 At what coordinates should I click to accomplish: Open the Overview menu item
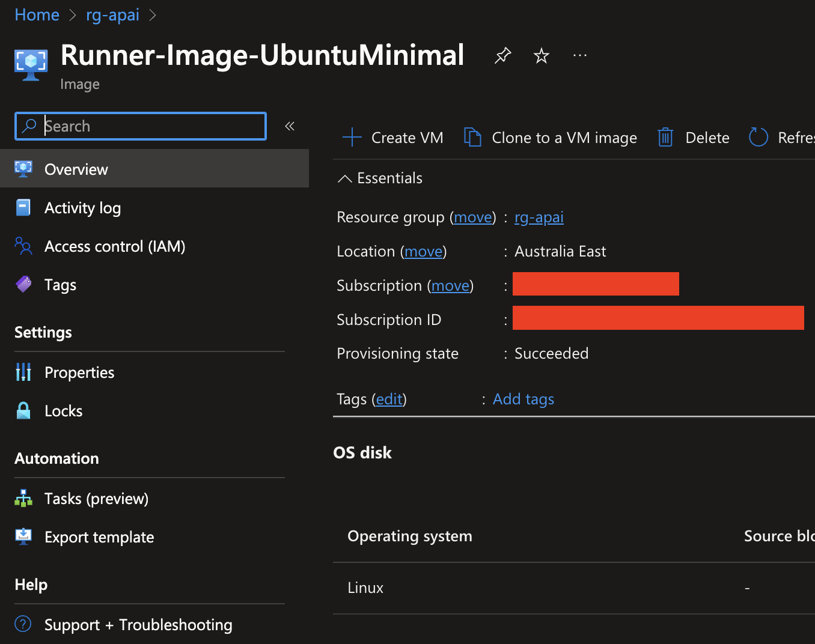pyautogui.click(x=154, y=169)
